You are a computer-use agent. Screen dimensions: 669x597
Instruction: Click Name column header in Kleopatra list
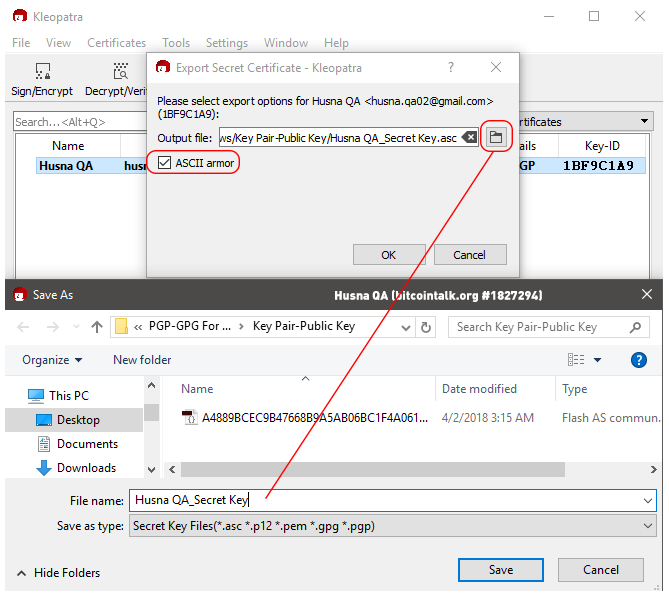coord(68,146)
